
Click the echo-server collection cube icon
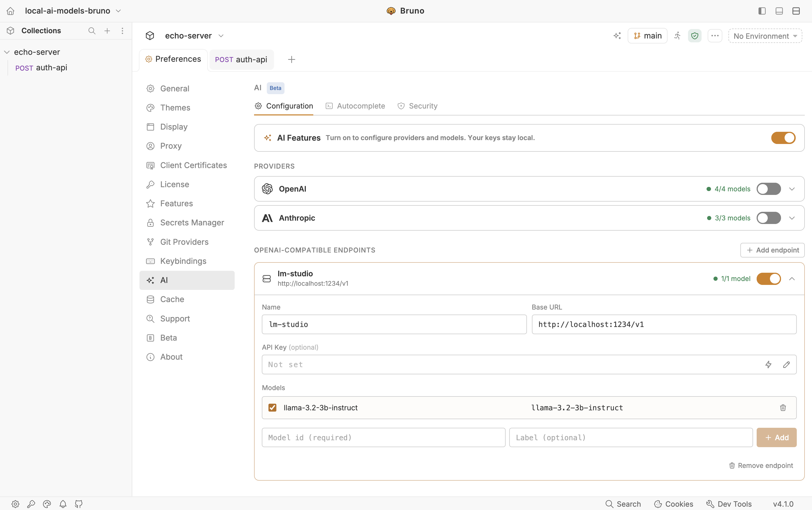click(150, 36)
